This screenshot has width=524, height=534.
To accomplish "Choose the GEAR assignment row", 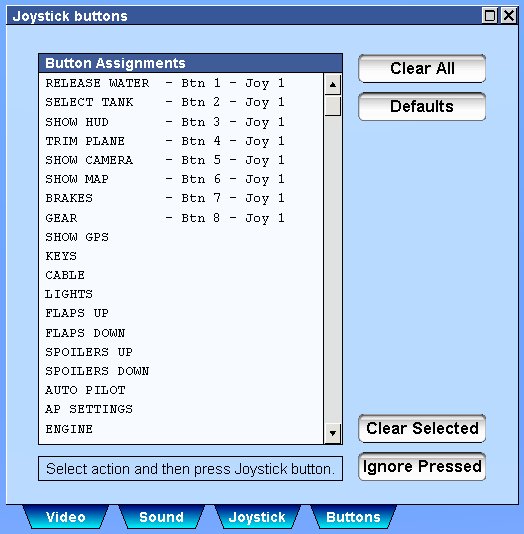I will click(x=181, y=218).
